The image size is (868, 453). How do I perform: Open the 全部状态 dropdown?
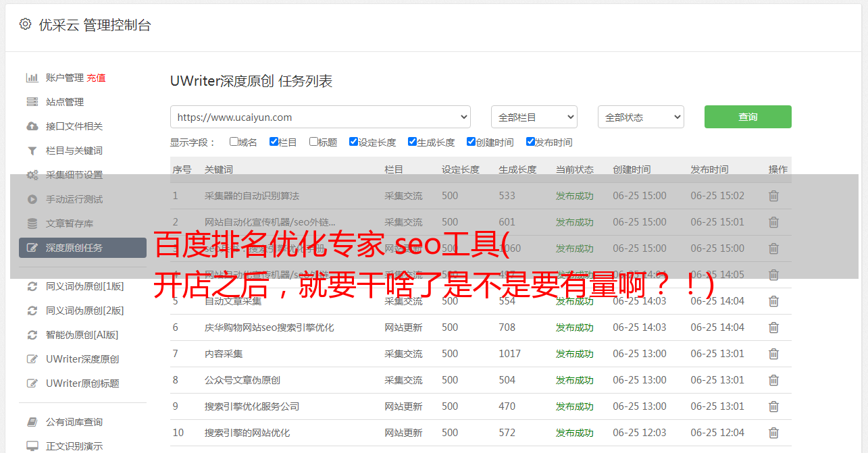click(x=641, y=117)
